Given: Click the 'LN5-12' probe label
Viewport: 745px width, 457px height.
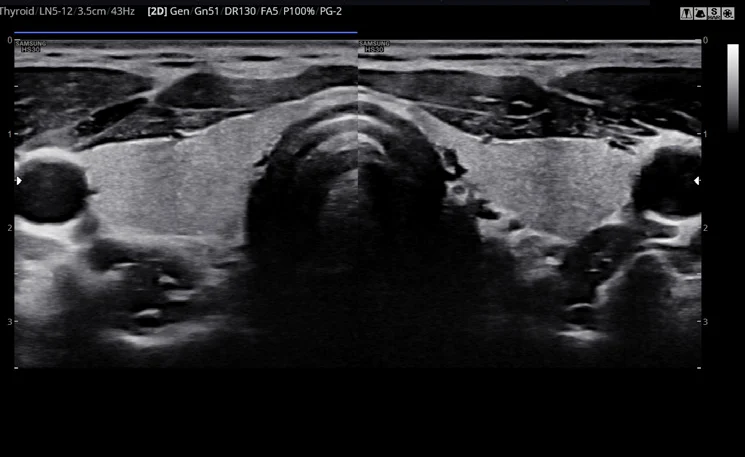Looking at the screenshot, I should 56,11.
